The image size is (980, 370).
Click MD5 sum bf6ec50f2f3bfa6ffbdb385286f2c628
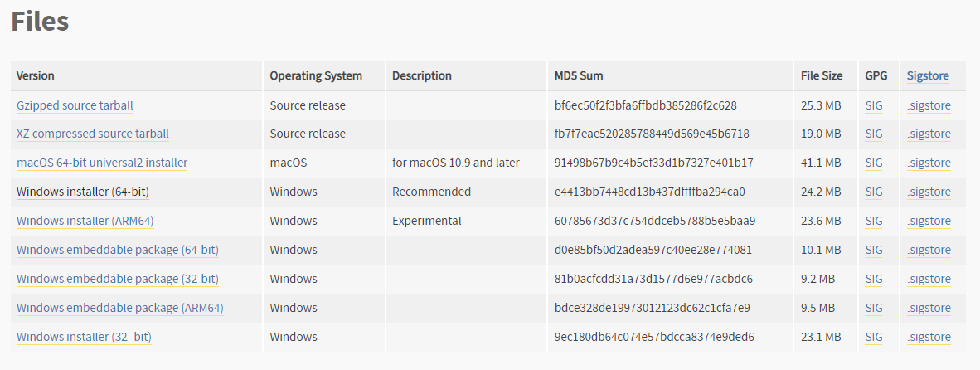point(646,105)
